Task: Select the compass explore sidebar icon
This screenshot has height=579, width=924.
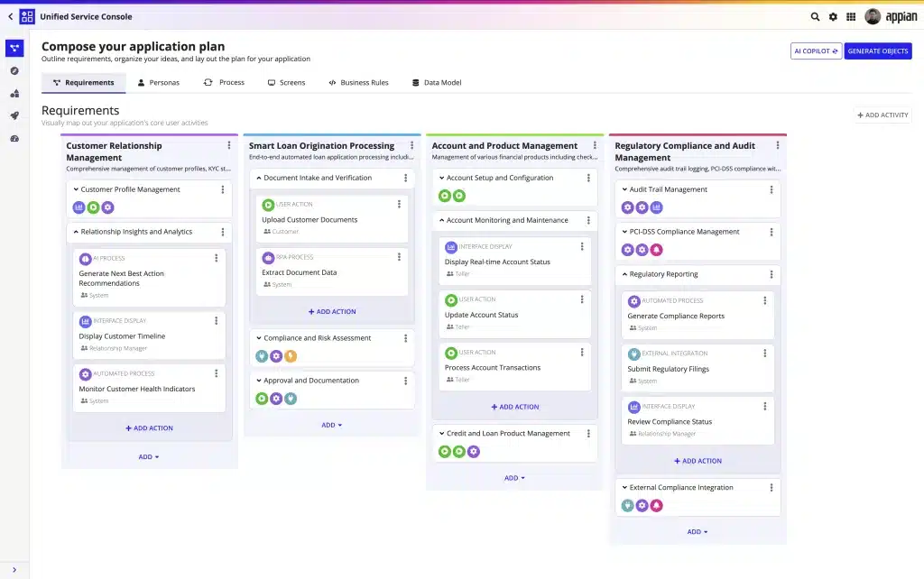Action: (14, 70)
